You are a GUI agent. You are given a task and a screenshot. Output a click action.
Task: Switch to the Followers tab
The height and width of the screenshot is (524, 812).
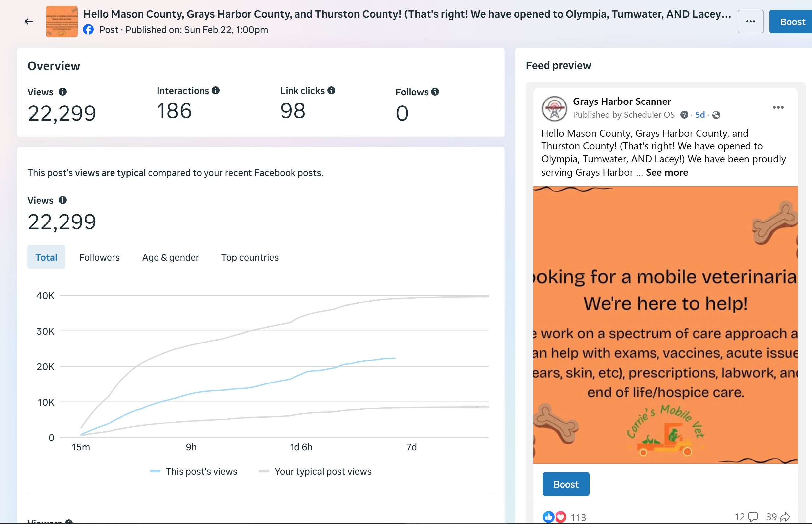[x=99, y=257]
